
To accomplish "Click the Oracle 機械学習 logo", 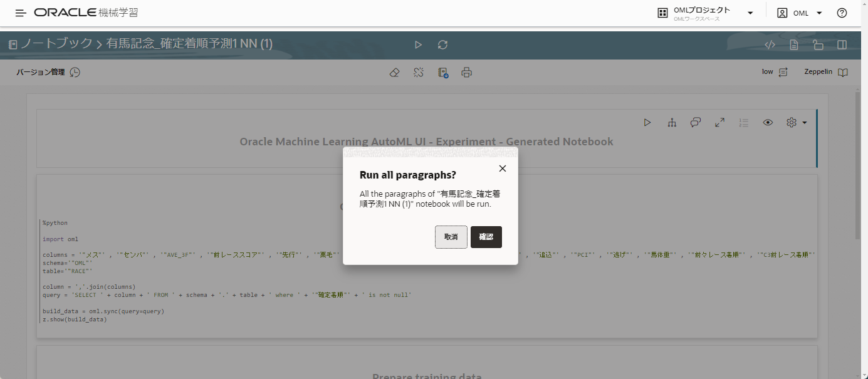I will (86, 13).
